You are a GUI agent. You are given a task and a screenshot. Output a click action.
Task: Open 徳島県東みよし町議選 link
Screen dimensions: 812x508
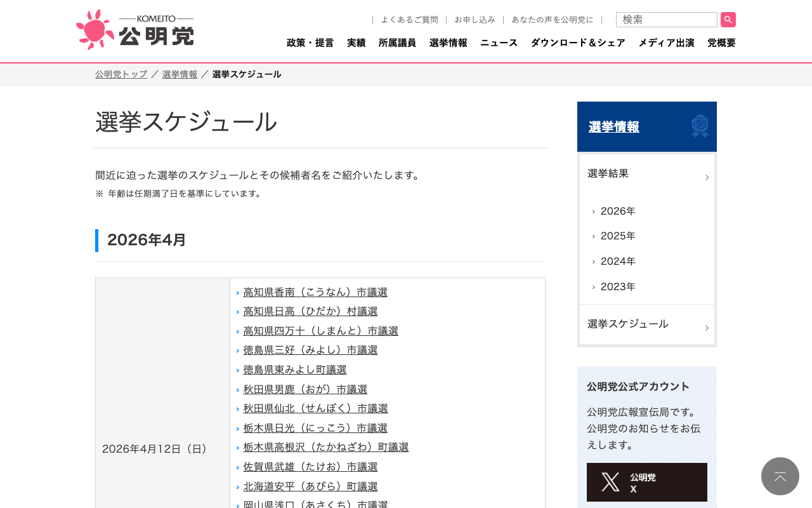click(x=295, y=370)
